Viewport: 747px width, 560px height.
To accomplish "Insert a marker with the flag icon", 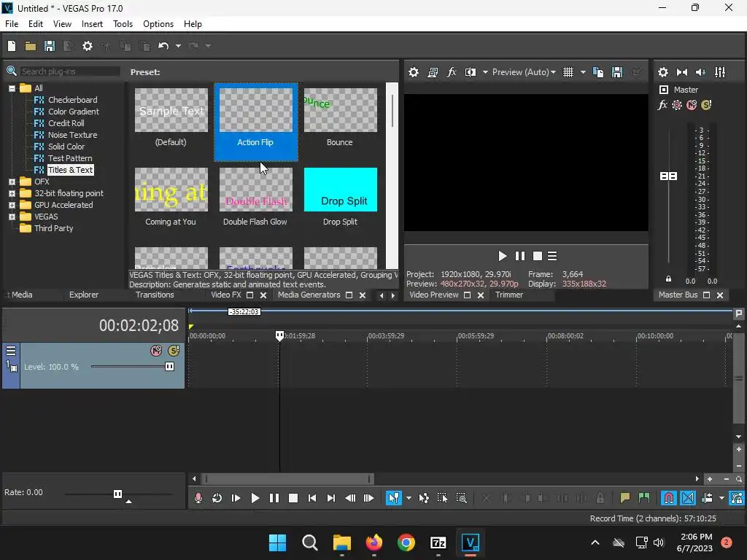I will click(x=624, y=498).
